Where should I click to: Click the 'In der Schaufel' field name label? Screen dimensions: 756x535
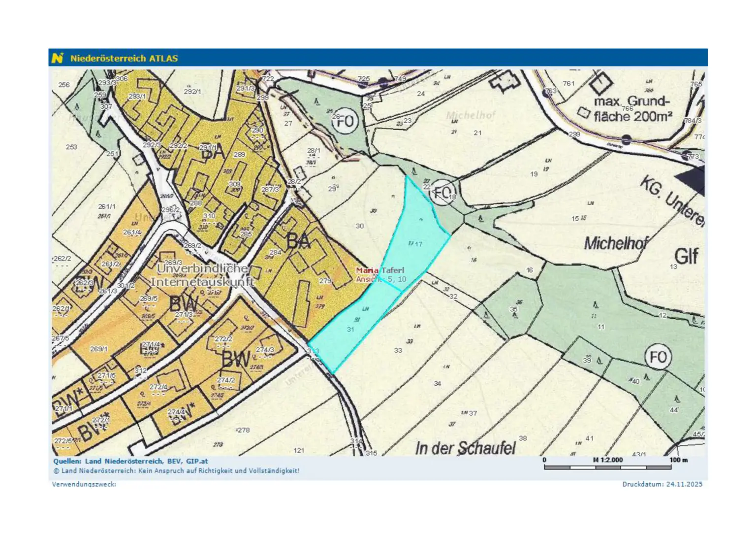[x=465, y=448]
